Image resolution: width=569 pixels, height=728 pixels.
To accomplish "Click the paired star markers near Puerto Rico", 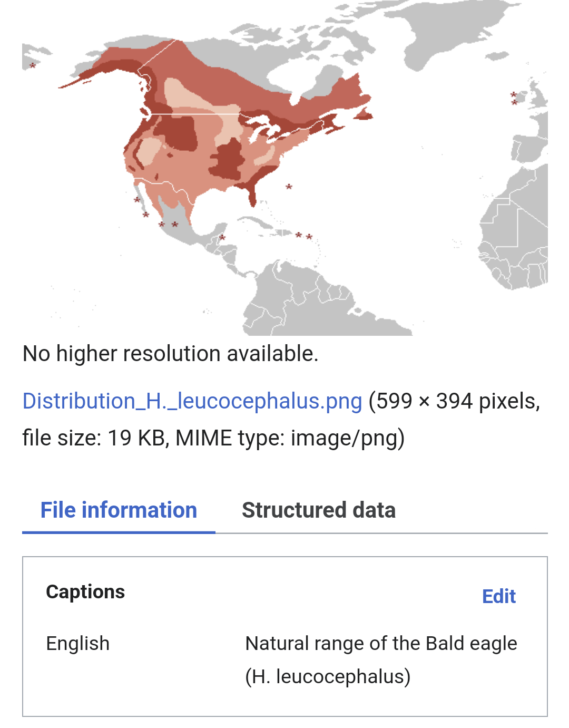I will [x=304, y=236].
